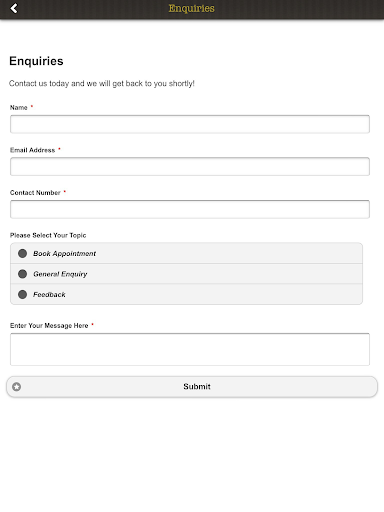Image resolution: width=384 pixels, height=512 pixels.
Task: Click 'Enter Your Message Here' label
Action: coord(49,326)
